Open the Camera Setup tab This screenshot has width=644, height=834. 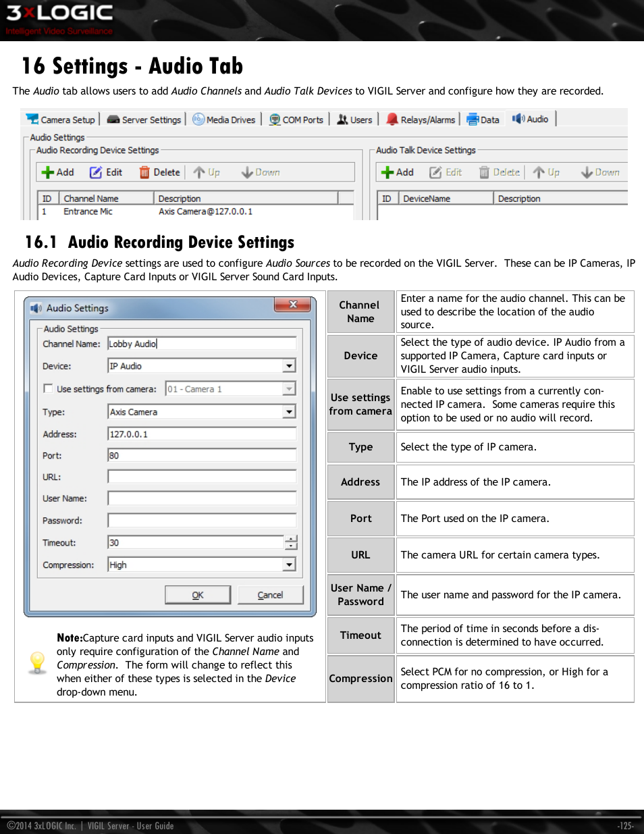pyautogui.click(x=61, y=120)
